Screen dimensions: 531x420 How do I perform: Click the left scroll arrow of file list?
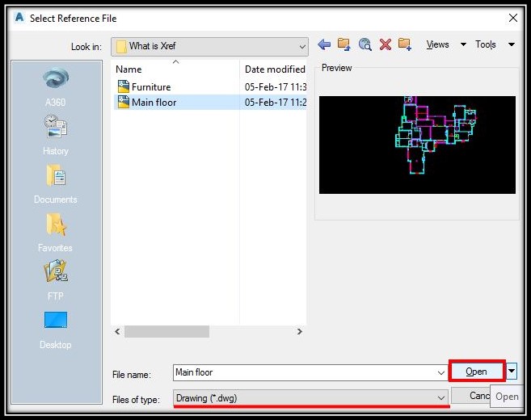[x=117, y=331]
